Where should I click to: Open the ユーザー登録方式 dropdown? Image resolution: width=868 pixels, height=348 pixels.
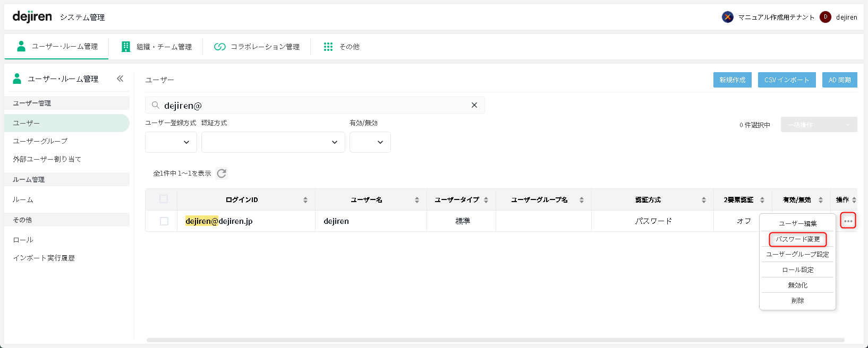click(x=171, y=142)
